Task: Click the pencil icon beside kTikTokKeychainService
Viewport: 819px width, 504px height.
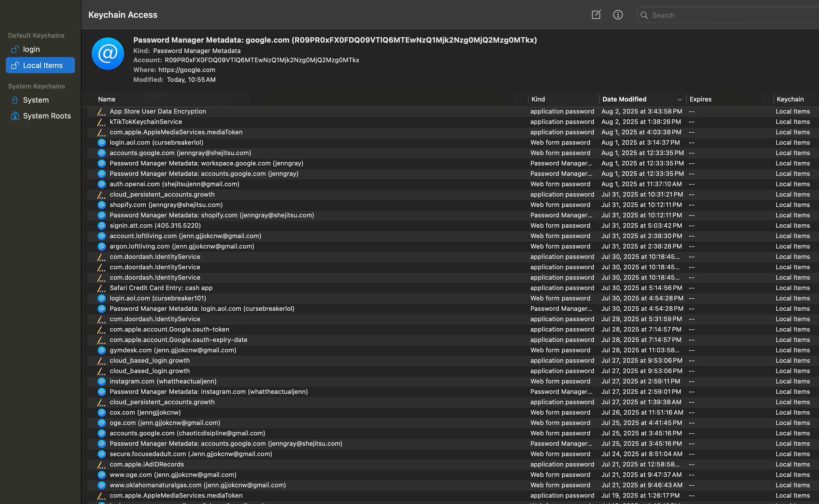Action: click(101, 122)
